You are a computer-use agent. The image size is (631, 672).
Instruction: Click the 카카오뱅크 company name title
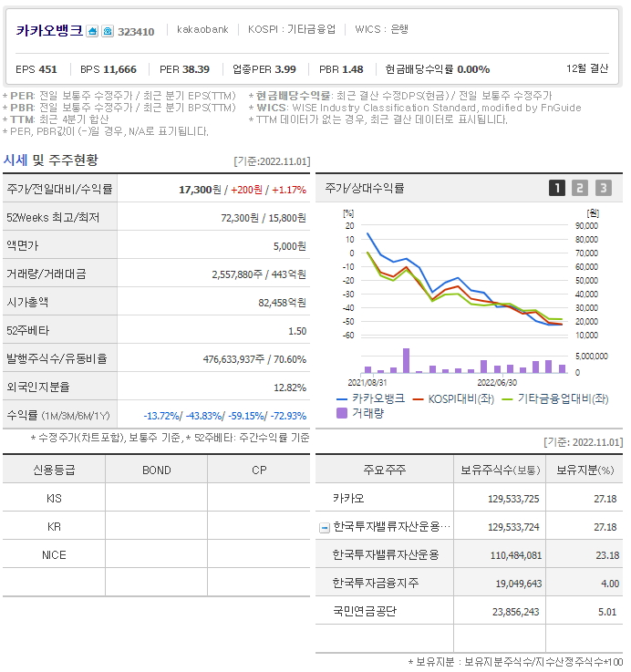[x=49, y=30]
